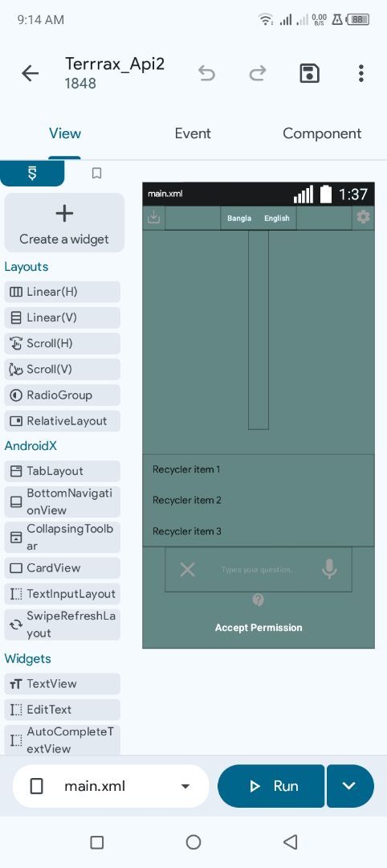Screen dimensions: 387x868
Task: Expand the chevron next to Run
Action: click(349, 786)
